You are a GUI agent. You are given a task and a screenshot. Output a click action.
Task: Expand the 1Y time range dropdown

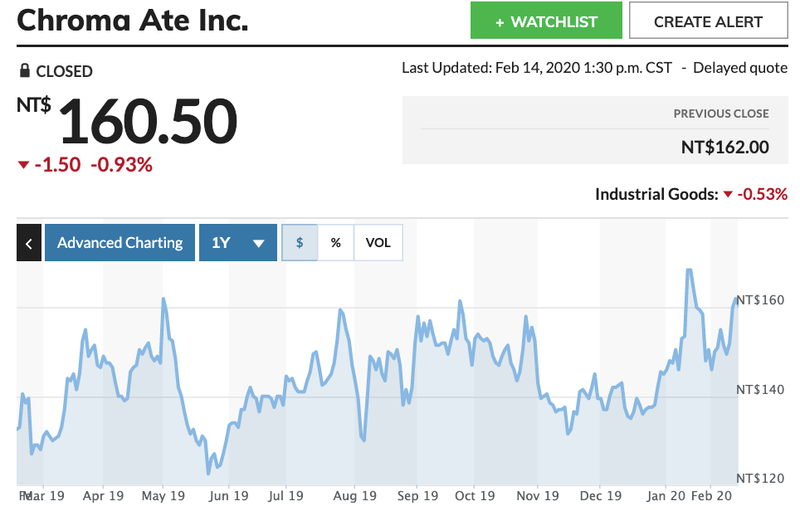pos(238,243)
